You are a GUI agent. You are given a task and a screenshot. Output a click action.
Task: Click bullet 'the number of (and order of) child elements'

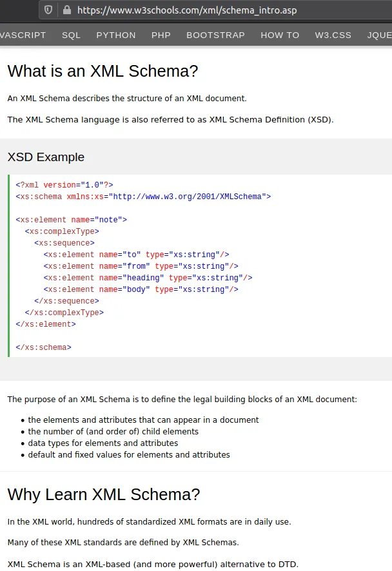pyautogui.click(x=113, y=432)
